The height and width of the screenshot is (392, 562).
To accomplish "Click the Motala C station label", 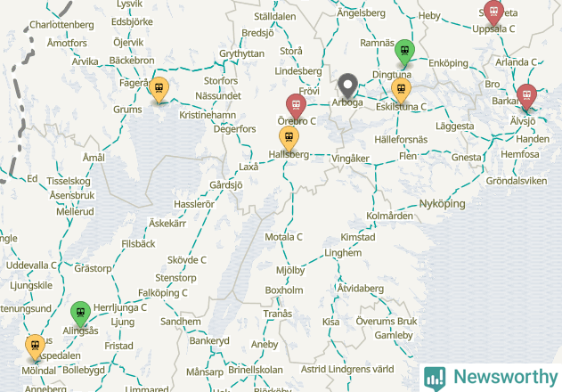I will tap(283, 237).
